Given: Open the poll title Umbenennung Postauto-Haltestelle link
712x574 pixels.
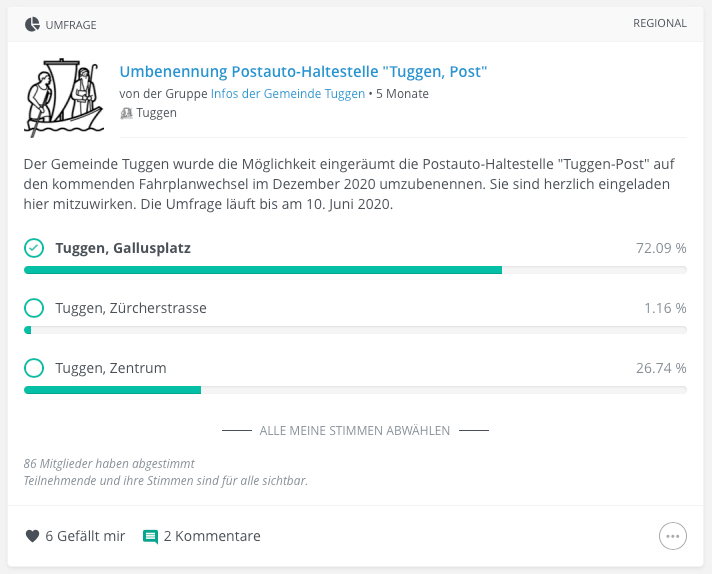Looking at the screenshot, I should click(x=303, y=72).
